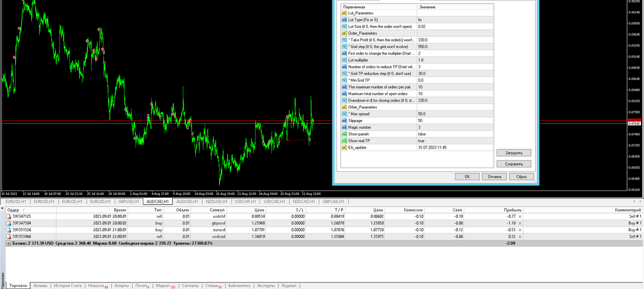Click the Lot multiplier parameter icon

pyautogui.click(x=344, y=60)
